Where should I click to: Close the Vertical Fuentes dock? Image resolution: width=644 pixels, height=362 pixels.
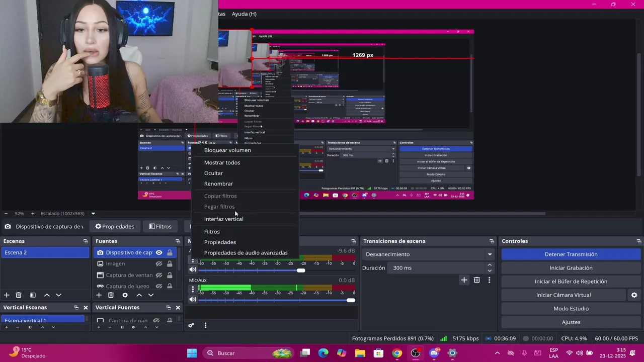(178, 308)
